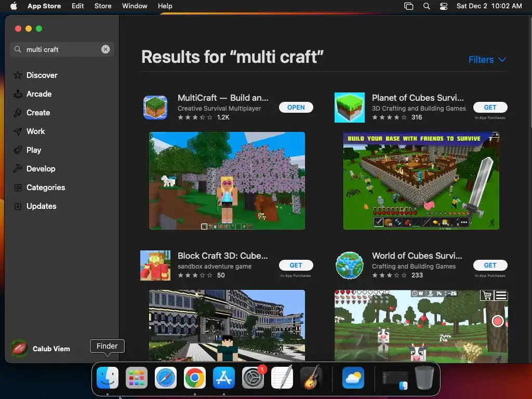Open the Categories grid icon
This screenshot has width=532, height=399.
18,187
